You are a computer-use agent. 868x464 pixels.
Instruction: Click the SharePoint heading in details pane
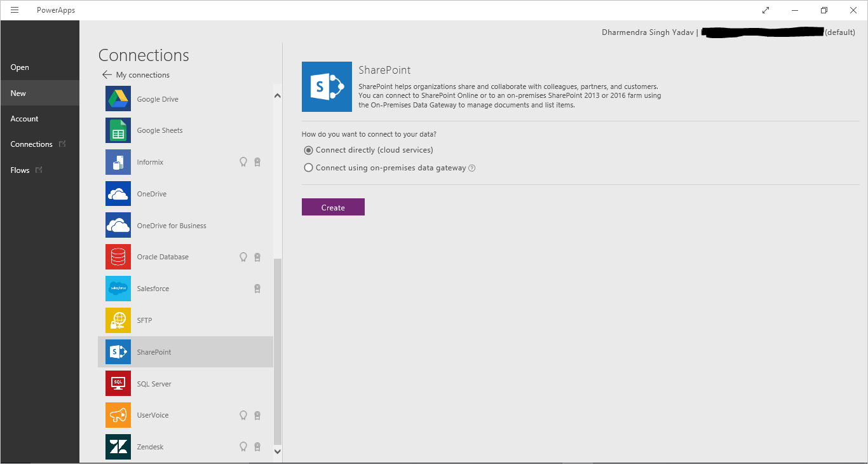click(385, 70)
